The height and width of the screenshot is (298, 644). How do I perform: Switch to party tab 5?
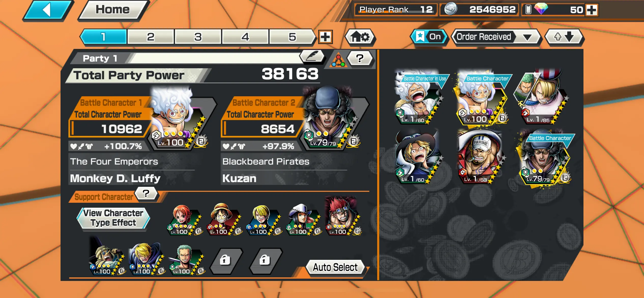coord(292,37)
